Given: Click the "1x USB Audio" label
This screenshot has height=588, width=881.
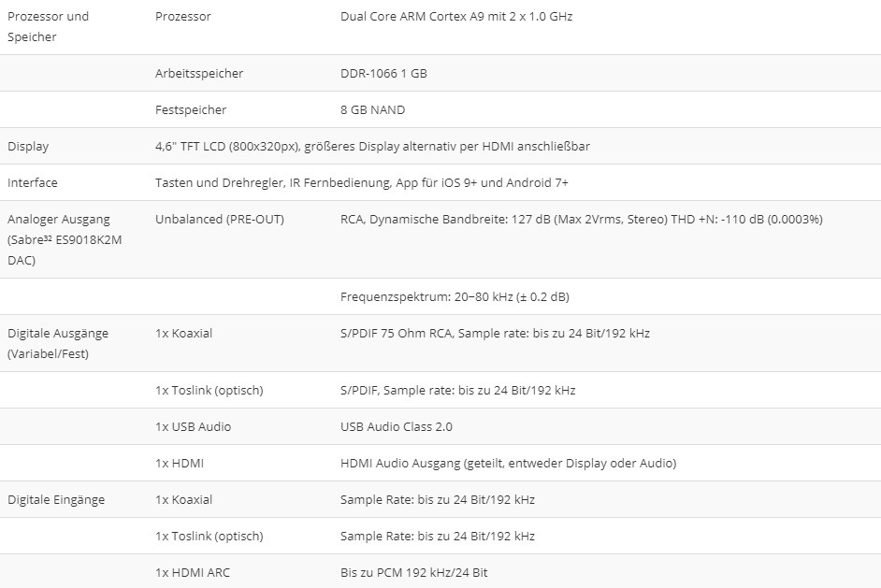Looking at the screenshot, I should click(x=193, y=426).
